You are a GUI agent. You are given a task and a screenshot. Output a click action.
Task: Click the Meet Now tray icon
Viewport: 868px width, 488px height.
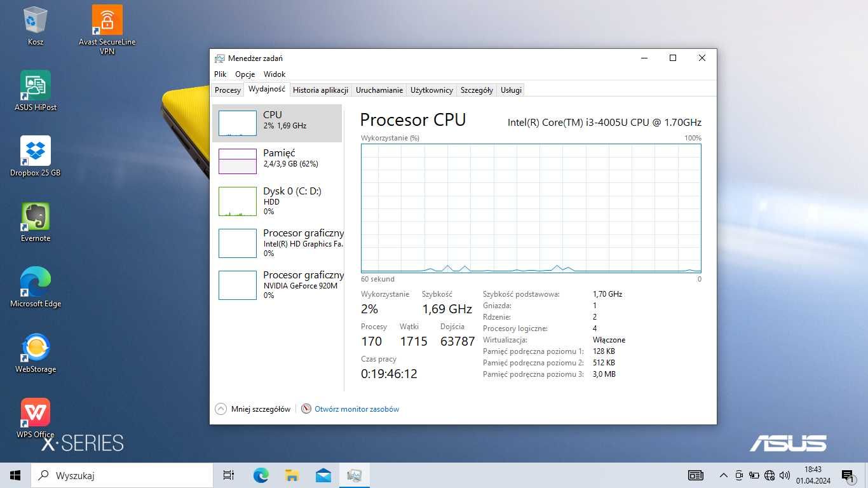point(739,475)
